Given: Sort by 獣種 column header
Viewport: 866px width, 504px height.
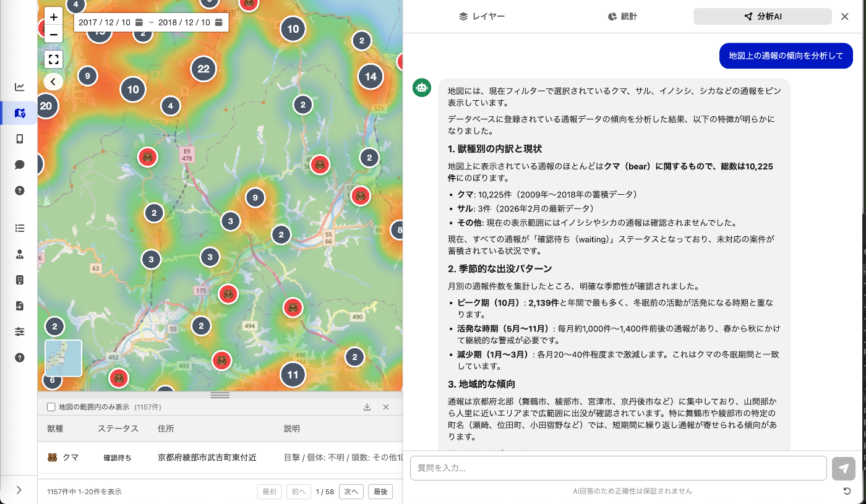Looking at the screenshot, I should pyautogui.click(x=55, y=429).
